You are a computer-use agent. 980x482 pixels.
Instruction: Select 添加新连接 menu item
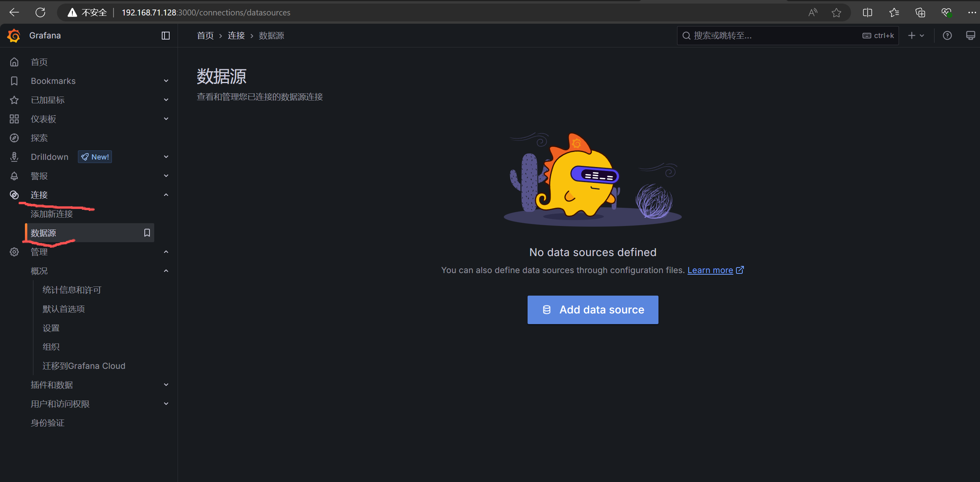point(52,214)
